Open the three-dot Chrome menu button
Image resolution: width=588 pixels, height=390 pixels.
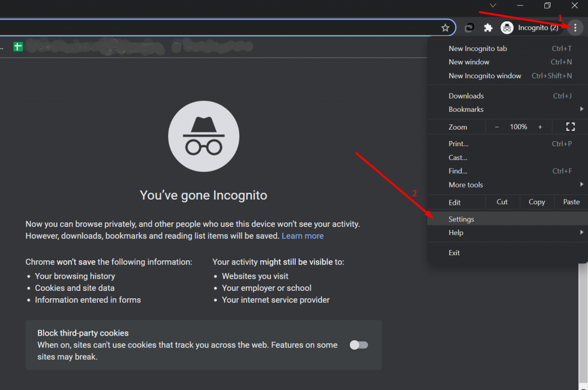[x=575, y=28]
